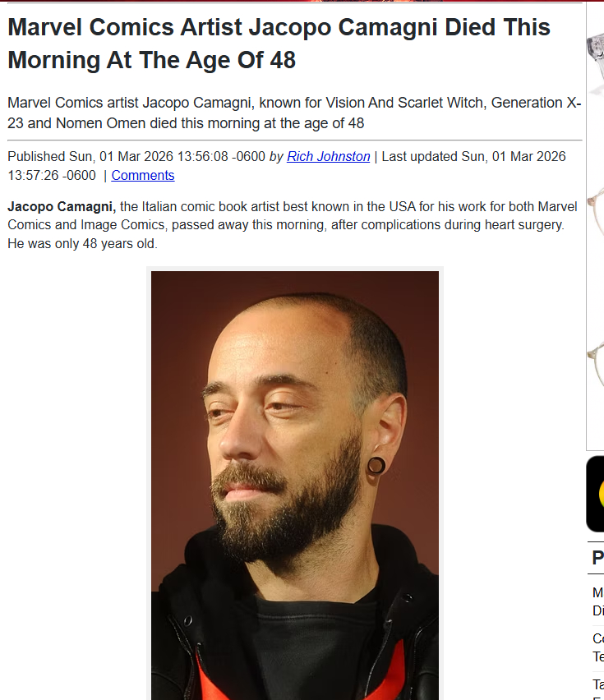The height and width of the screenshot is (700, 604).
Task: Open the Jacopo Camagni portrait photo
Action: point(295,486)
